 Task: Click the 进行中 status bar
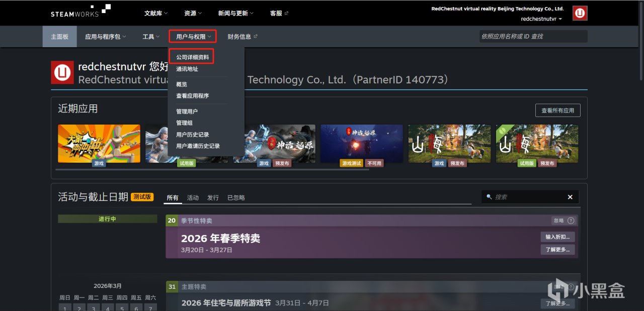[x=108, y=219]
